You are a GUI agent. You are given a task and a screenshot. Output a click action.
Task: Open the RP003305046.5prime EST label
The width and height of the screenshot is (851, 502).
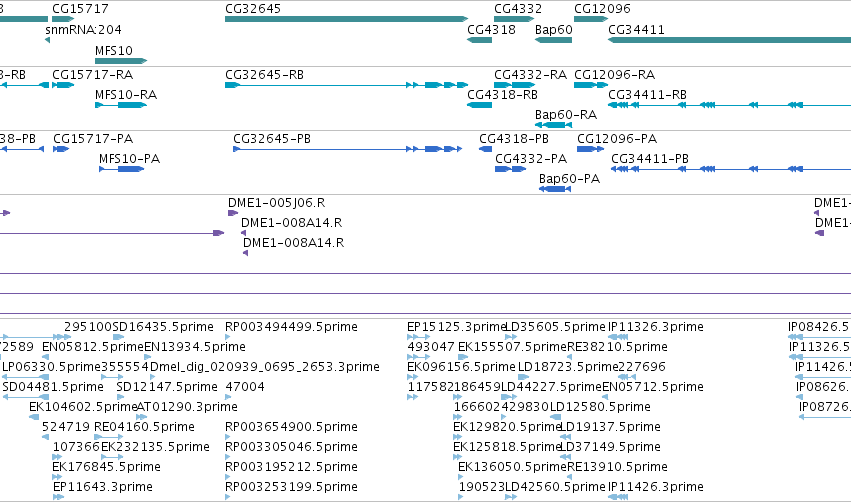pos(291,447)
